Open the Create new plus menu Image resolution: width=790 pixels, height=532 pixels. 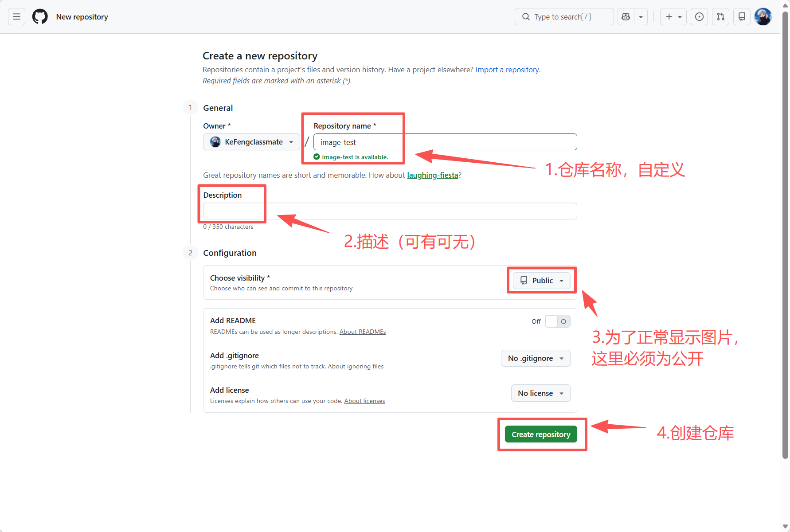673,17
